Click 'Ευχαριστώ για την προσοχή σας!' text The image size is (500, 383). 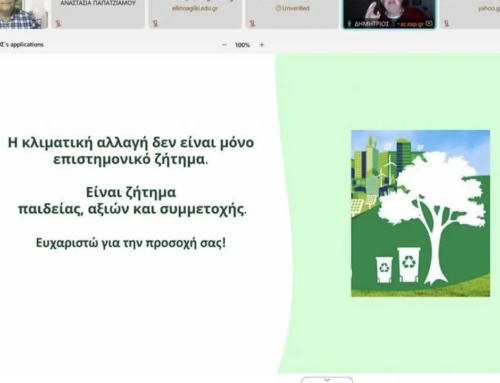click(131, 243)
